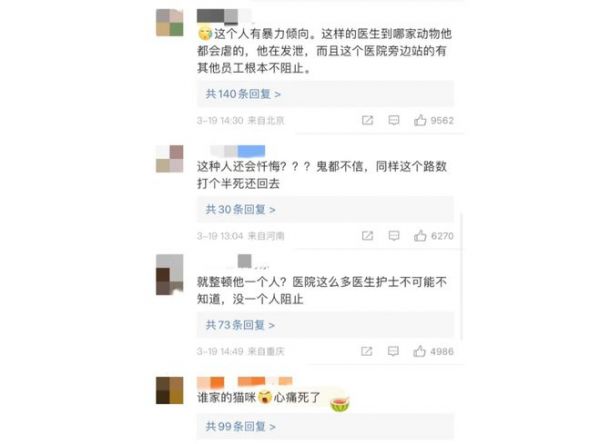Share the comment posted from 北京
The height and width of the screenshot is (444, 600).
click(367, 121)
